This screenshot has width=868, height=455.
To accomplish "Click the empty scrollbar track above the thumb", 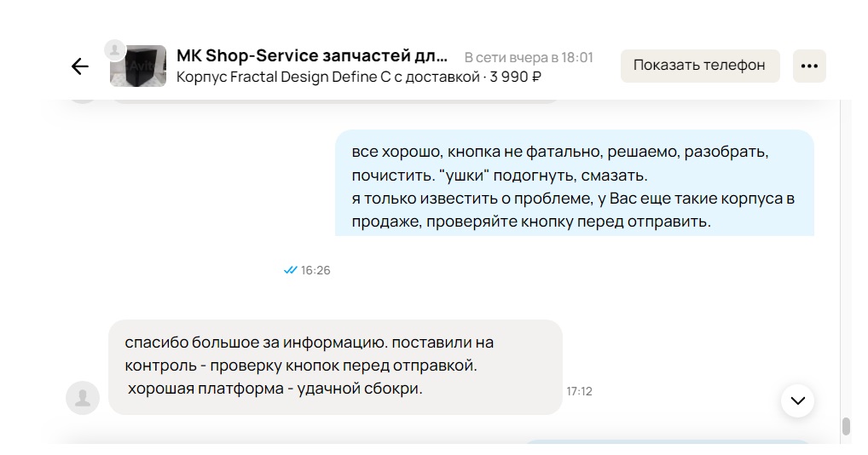I will coord(845,256).
